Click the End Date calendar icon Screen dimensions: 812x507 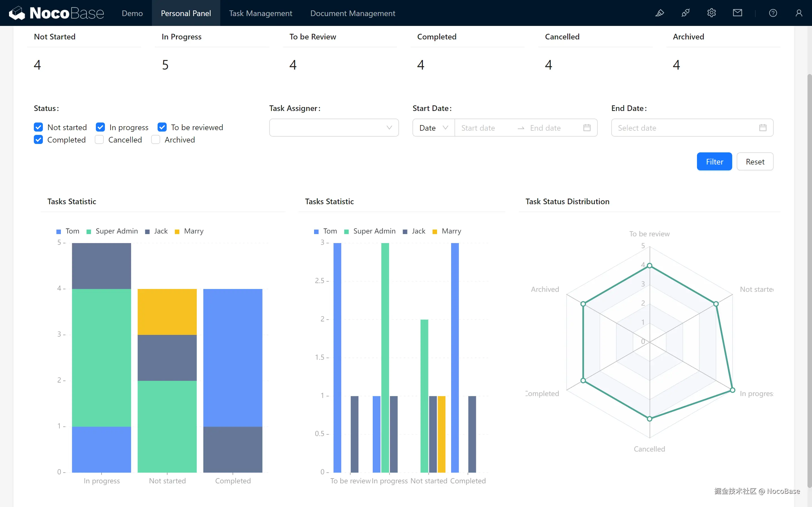click(762, 128)
